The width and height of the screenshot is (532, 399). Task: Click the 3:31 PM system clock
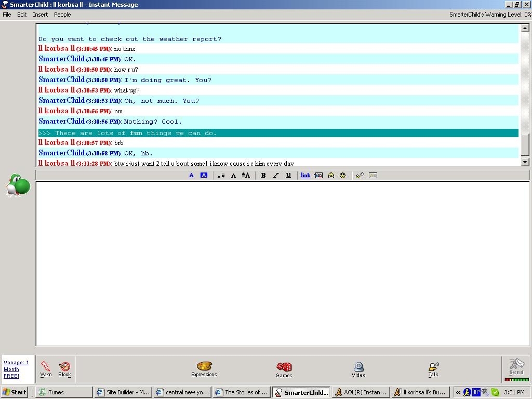514,392
